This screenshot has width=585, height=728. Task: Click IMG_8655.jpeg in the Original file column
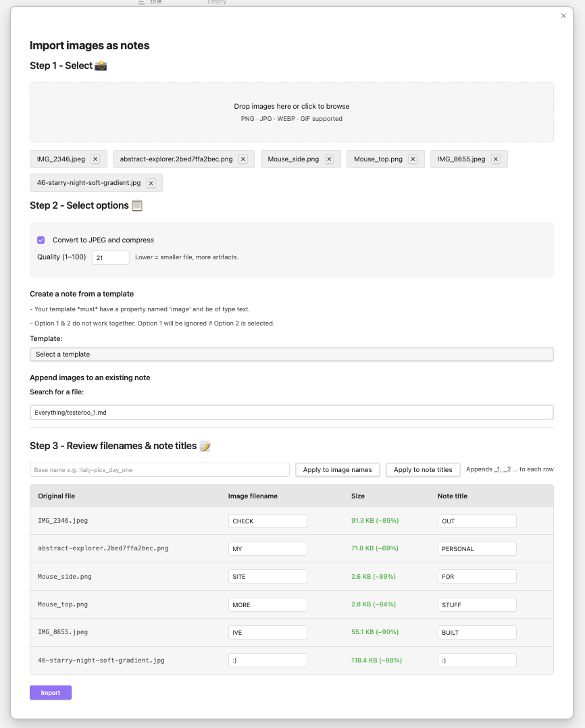pyautogui.click(x=63, y=632)
